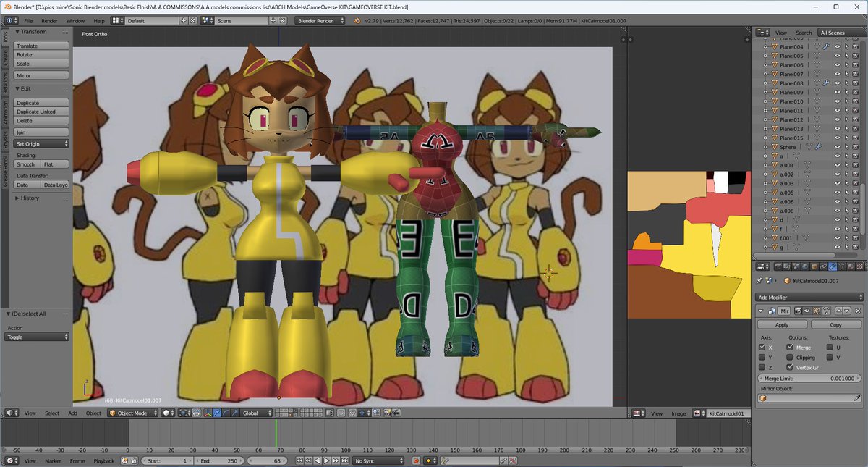Open the Add Modifier dropdown
868x467 pixels.
[810, 297]
